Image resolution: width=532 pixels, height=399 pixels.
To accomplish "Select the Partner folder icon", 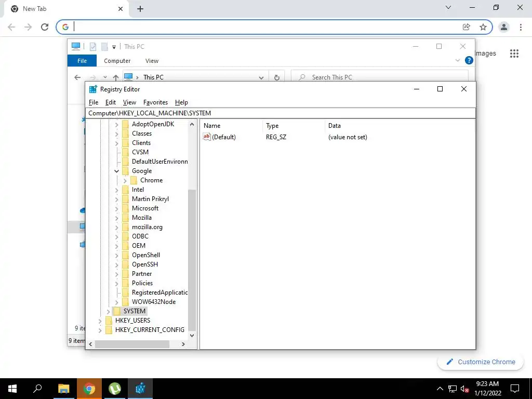I will click(x=126, y=273).
